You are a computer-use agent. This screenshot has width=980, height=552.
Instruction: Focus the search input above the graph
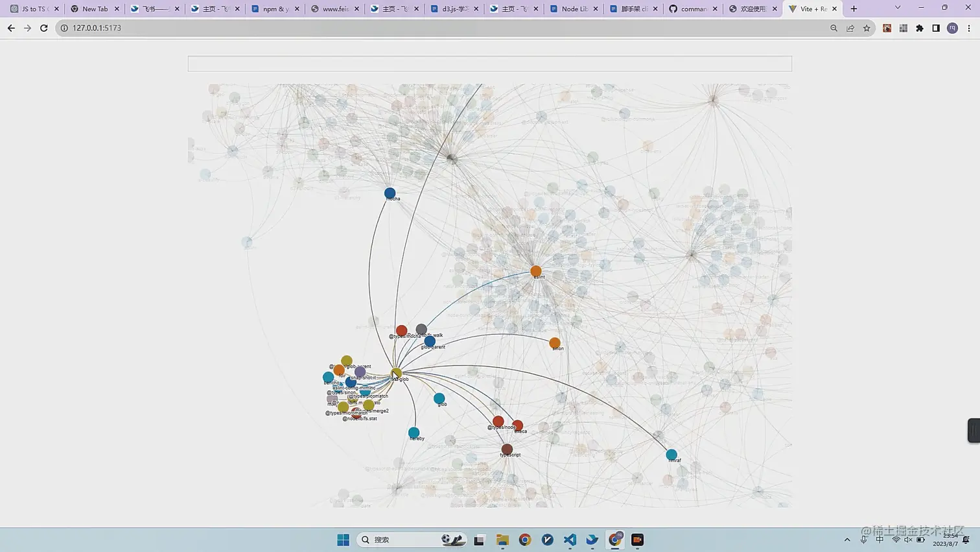[x=490, y=64]
